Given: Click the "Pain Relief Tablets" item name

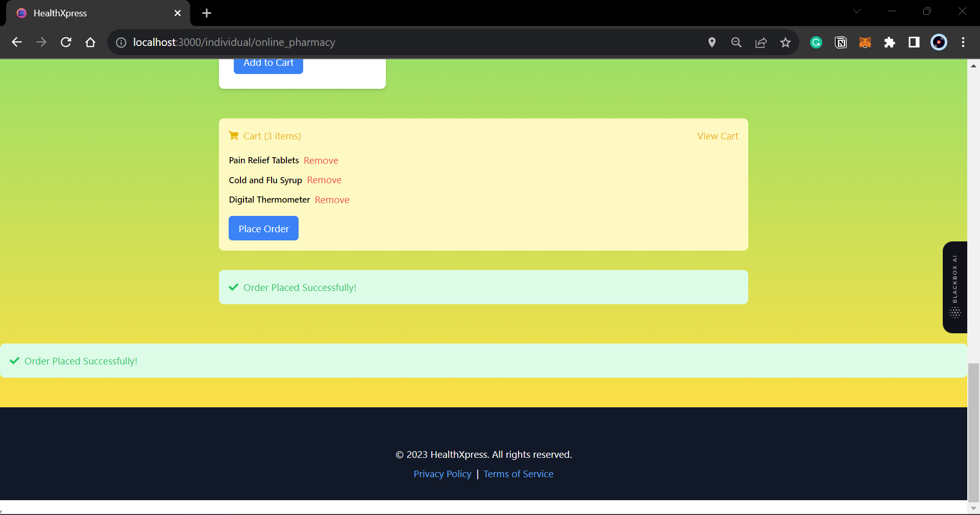Looking at the screenshot, I should click(264, 160).
